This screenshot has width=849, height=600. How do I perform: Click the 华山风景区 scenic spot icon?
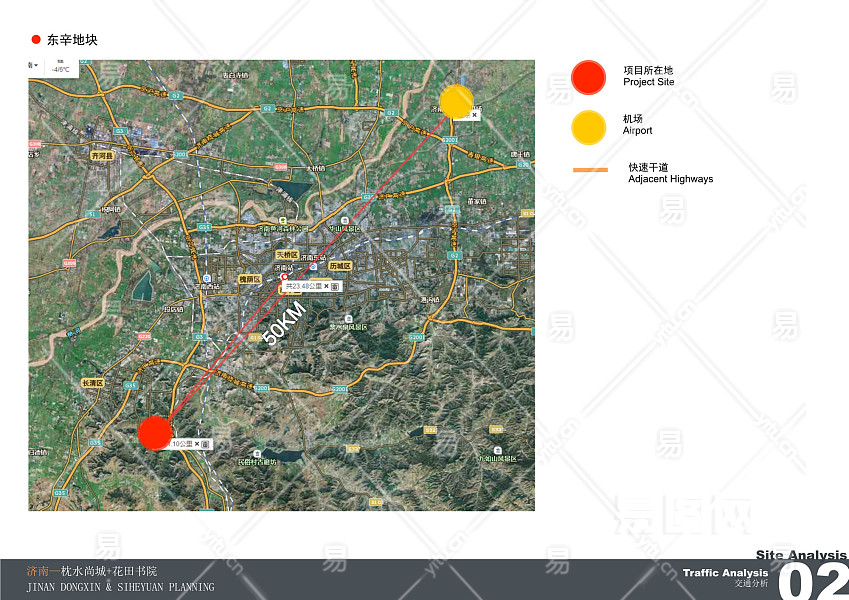coord(345,221)
